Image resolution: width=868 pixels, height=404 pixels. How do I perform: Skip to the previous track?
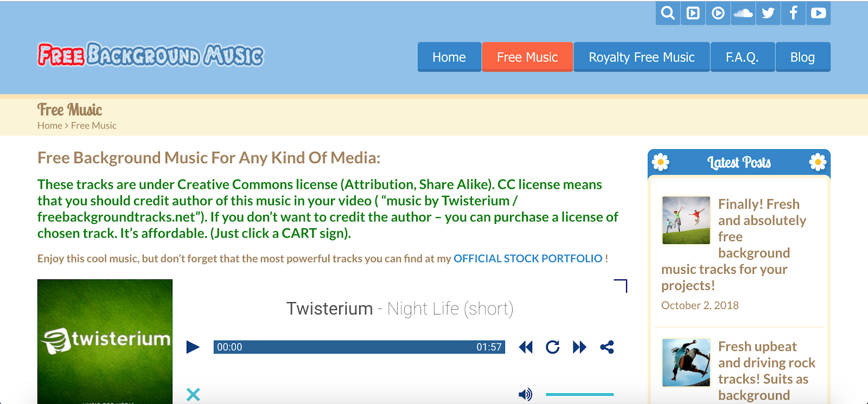coord(526,347)
